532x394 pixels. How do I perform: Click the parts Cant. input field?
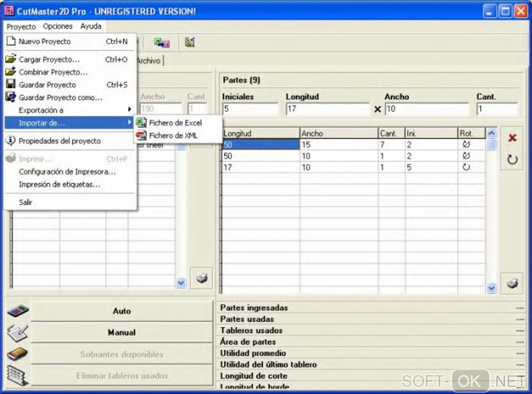point(498,109)
